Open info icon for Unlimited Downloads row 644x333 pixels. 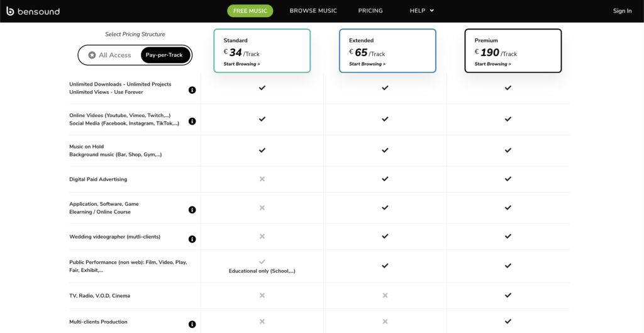192,90
